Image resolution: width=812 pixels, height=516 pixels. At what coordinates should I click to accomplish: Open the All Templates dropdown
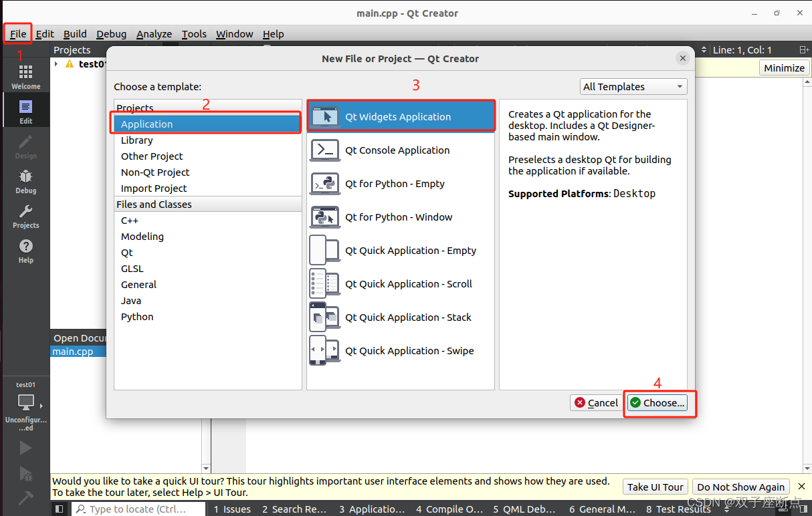click(633, 86)
